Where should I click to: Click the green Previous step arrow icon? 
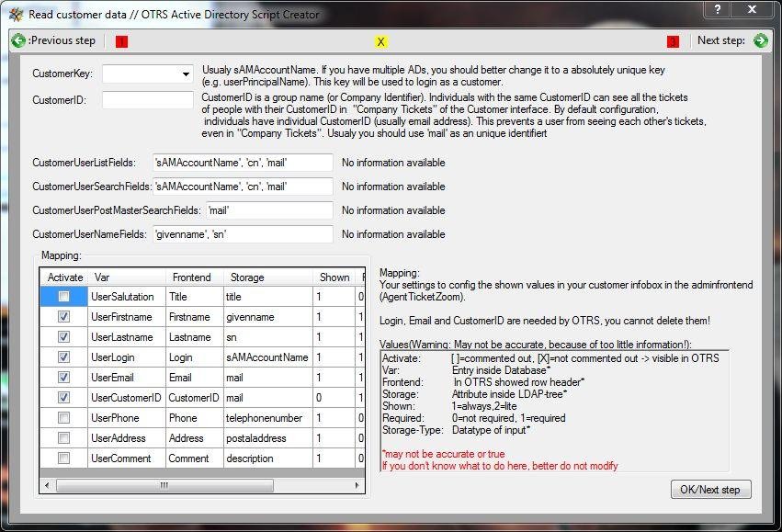click(x=18, y=40)
